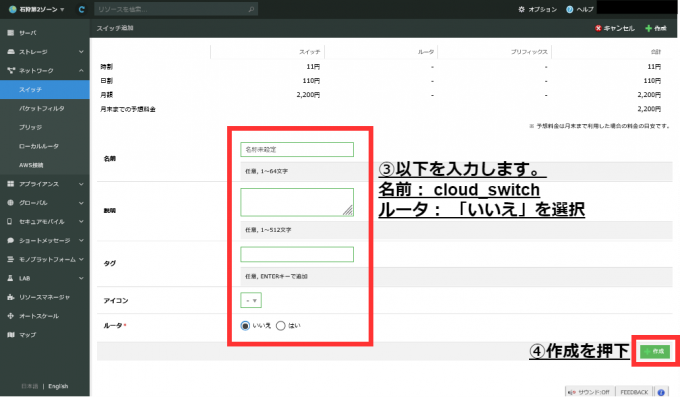Click the 月額 switch price 2,200円
680x397 pixels.
click(x=308, y=95)
